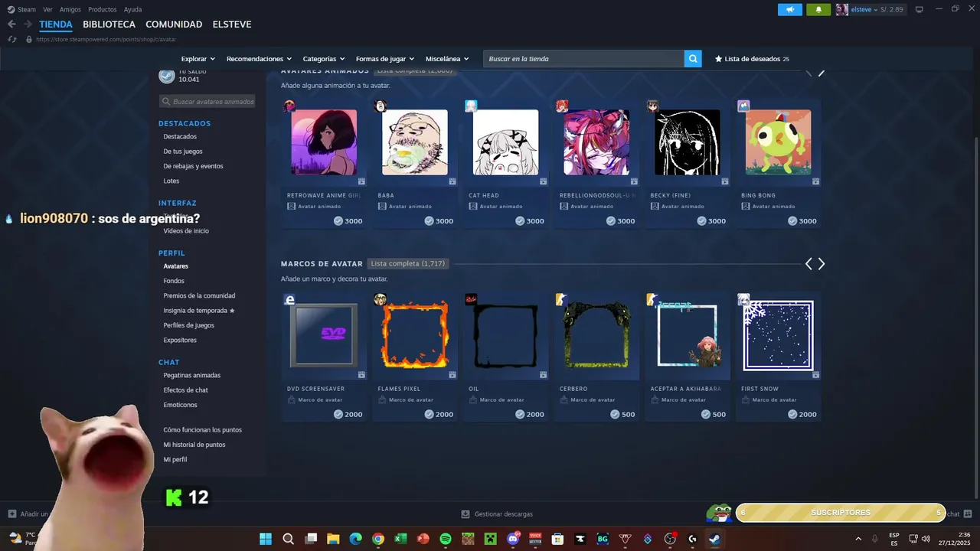Image resolution: width=980 pixels, height=551 pixels.
Task: Expand the Explorar dropdown
Action: coord(198,59)
